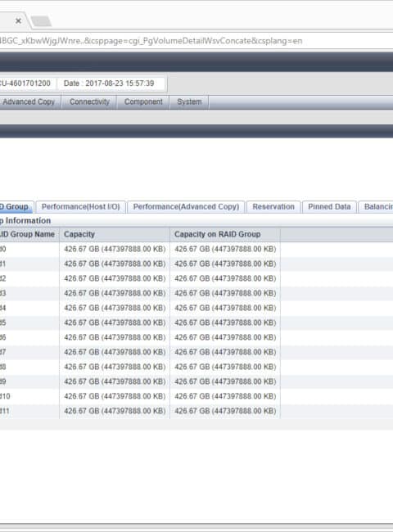Screen dimensions: 393x532
Task: Sort by the RAID Group Name column header
Action: click(x=29, y=234)
